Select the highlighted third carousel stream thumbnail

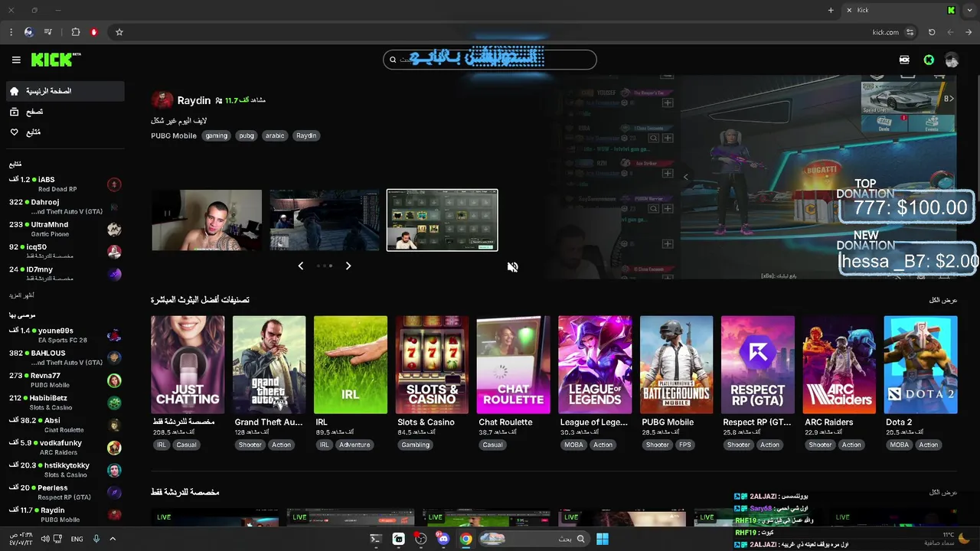(x=442, y=220)
